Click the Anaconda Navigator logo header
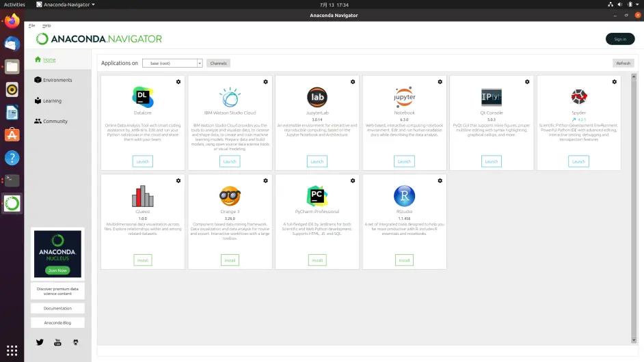Image resolution: width=644 pixels, height=362 pixels. tap(99, 39)
